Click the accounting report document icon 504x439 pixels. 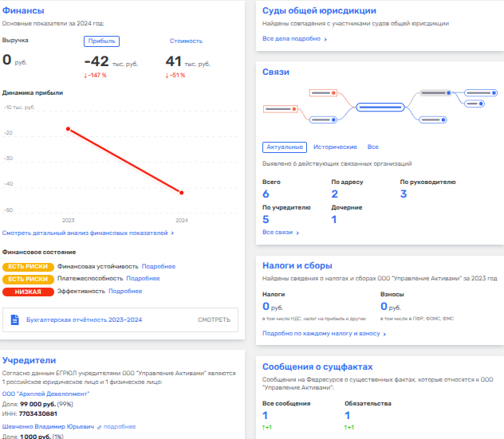[15, 320]
